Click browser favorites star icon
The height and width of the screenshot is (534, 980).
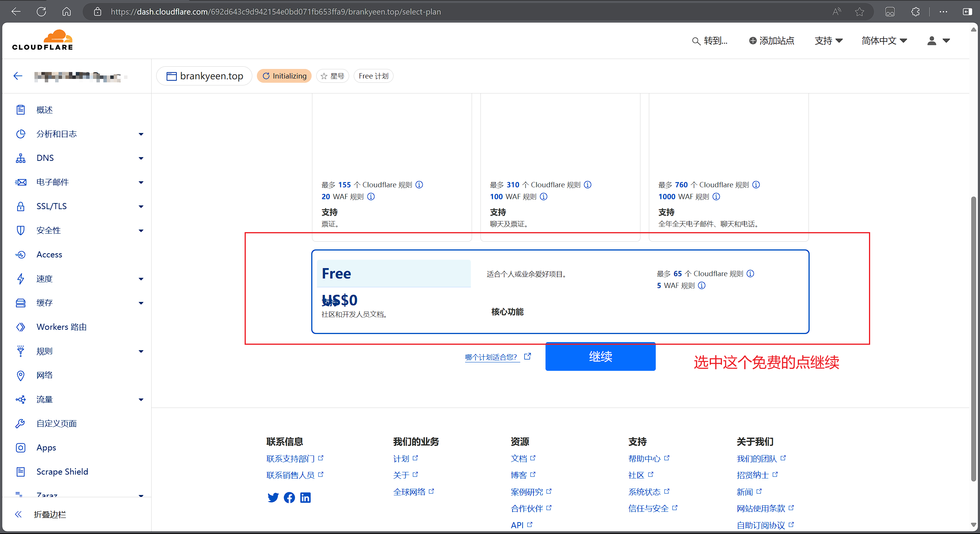859,12
